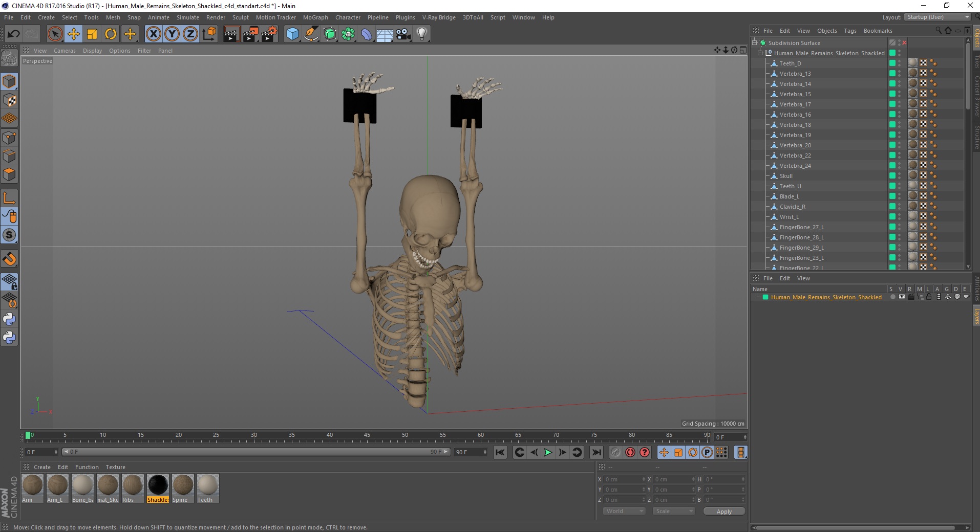This screenshot has height=532, width=980.
Task: Click Render View clapperboard icon
Action: (231, 34)
